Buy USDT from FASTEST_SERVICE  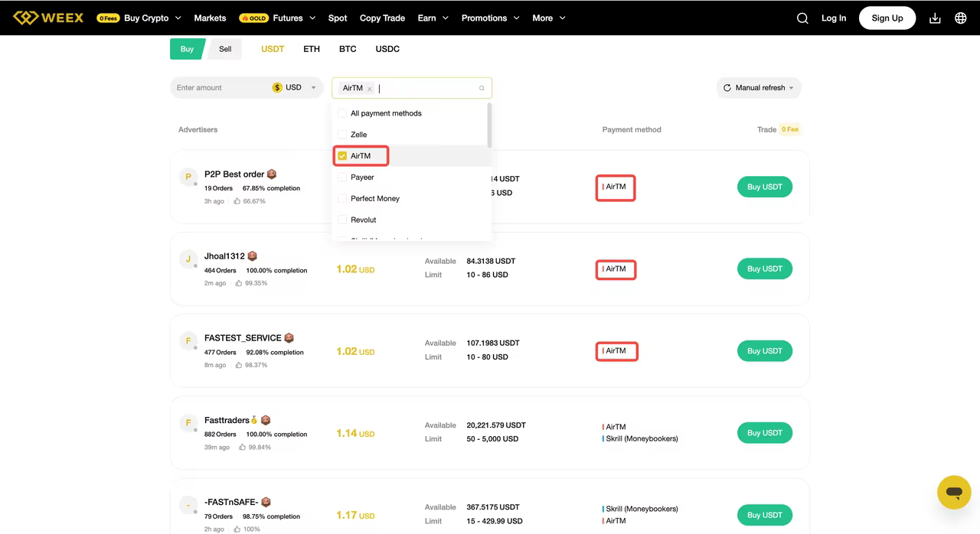coord(764,350)
